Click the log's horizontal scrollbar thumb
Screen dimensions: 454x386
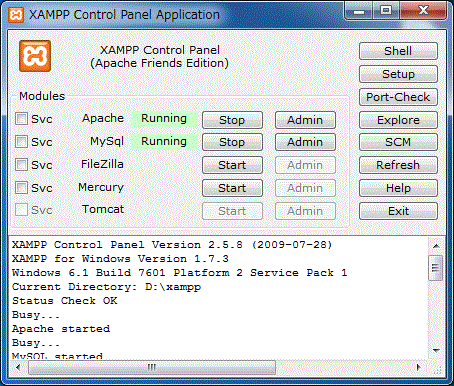coord(152,368)
